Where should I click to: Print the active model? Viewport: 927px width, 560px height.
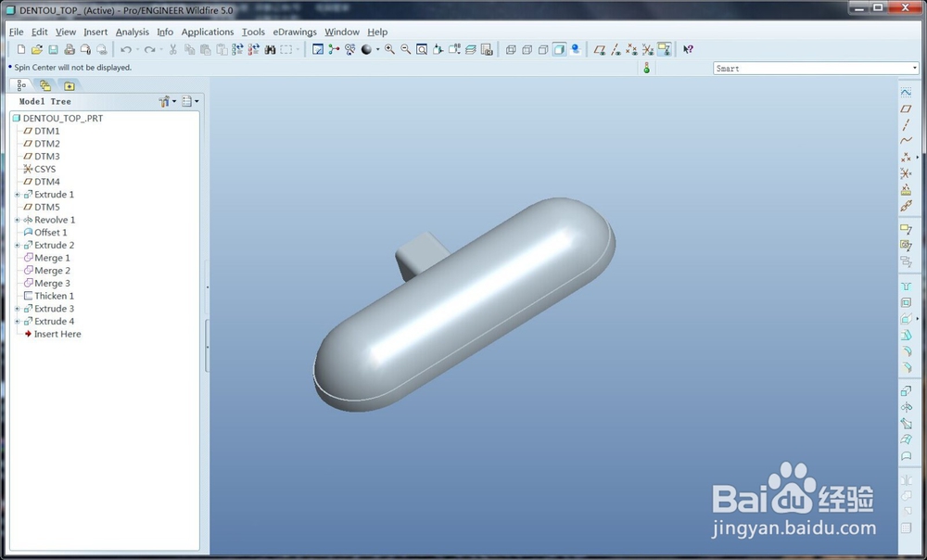70,50
